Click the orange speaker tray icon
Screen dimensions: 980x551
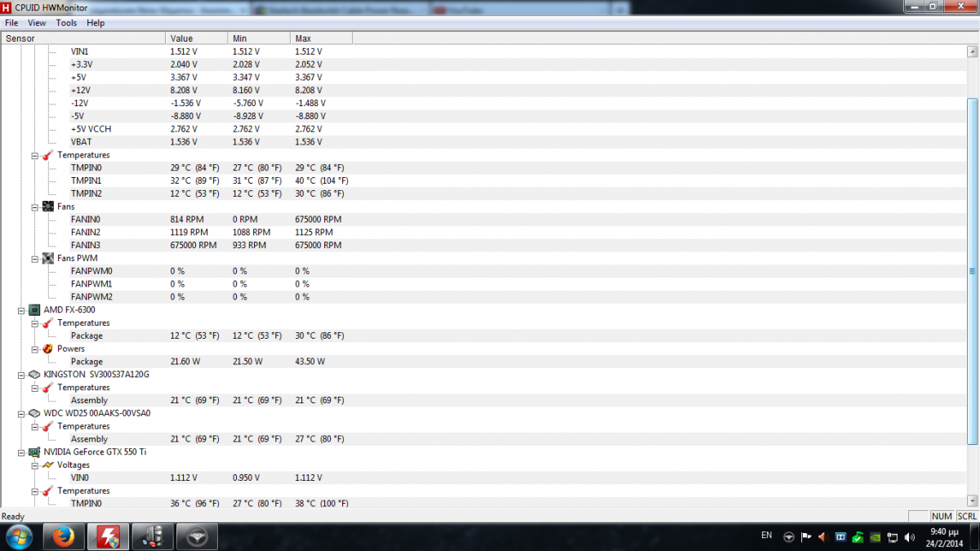click(x=823, y=536)
